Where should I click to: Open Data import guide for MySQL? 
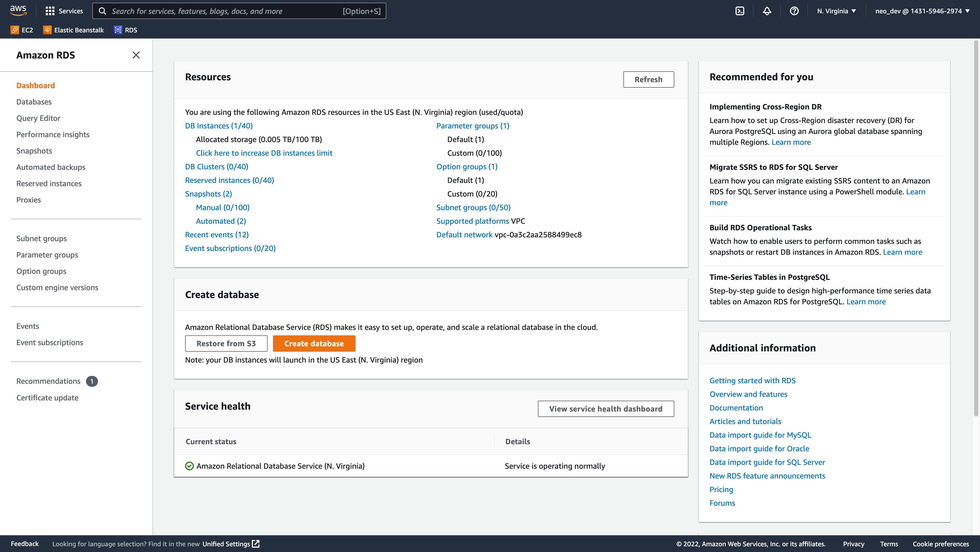click(x=760, y=435)
